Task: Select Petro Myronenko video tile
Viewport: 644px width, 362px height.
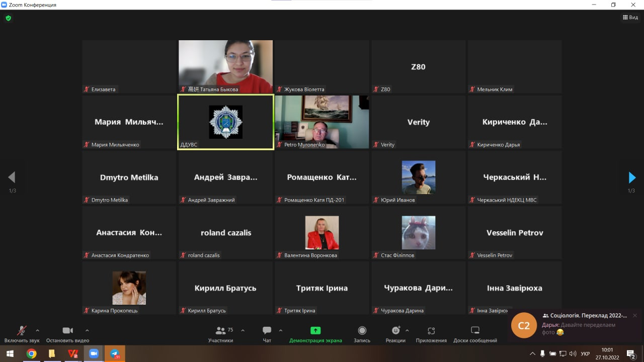Action: tap(322, 122)
